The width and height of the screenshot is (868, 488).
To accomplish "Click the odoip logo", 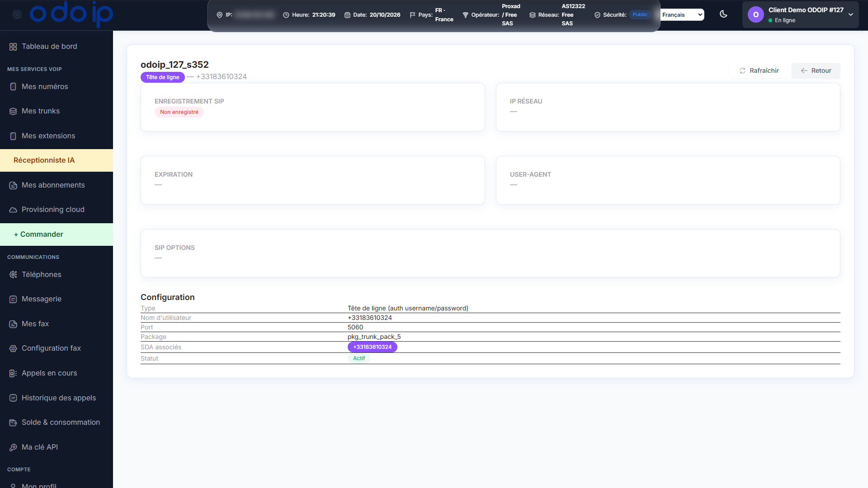I will tap(71, 14).
